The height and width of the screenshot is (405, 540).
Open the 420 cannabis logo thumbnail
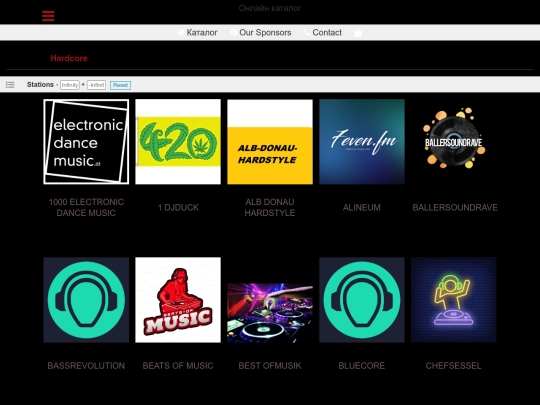tap(178, 142)
